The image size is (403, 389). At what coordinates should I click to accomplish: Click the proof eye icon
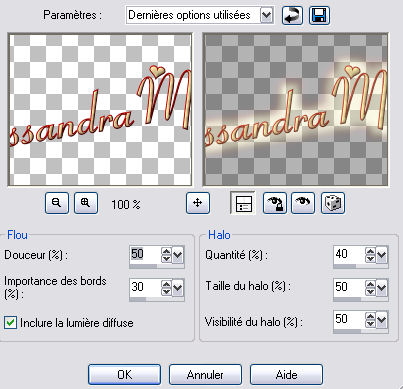point(303,203)
